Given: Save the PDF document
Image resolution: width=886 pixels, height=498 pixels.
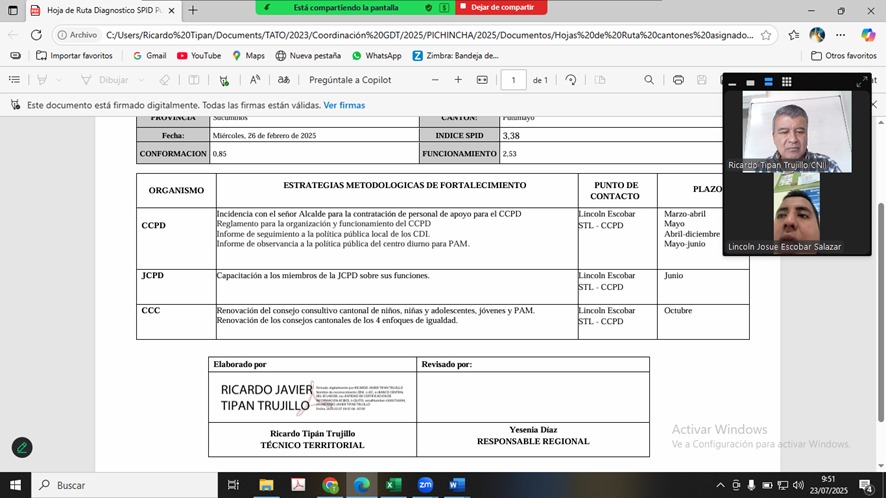Looking at the screenshot, I should tap(702, 80).
